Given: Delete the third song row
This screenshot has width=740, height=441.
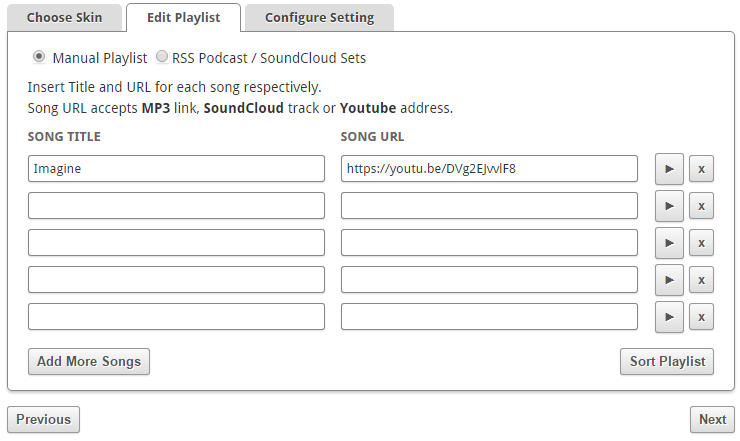Looking at the screenshot, I should coord(701,243).
